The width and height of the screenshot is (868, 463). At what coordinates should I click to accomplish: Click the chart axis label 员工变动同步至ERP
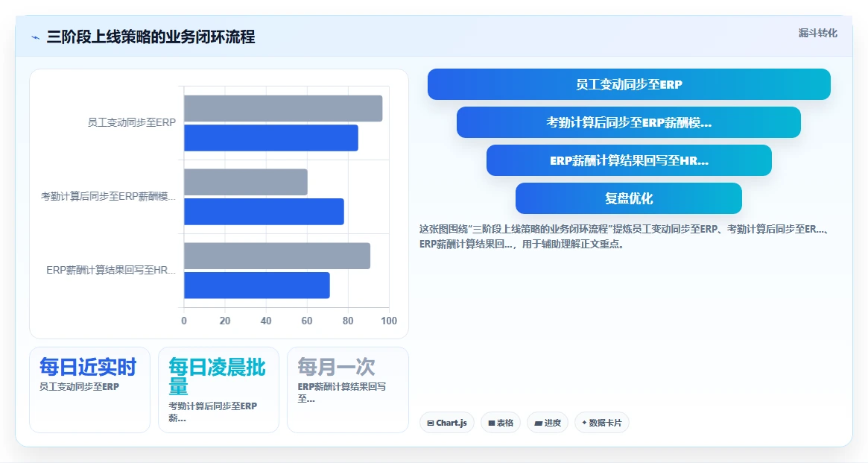132,122
